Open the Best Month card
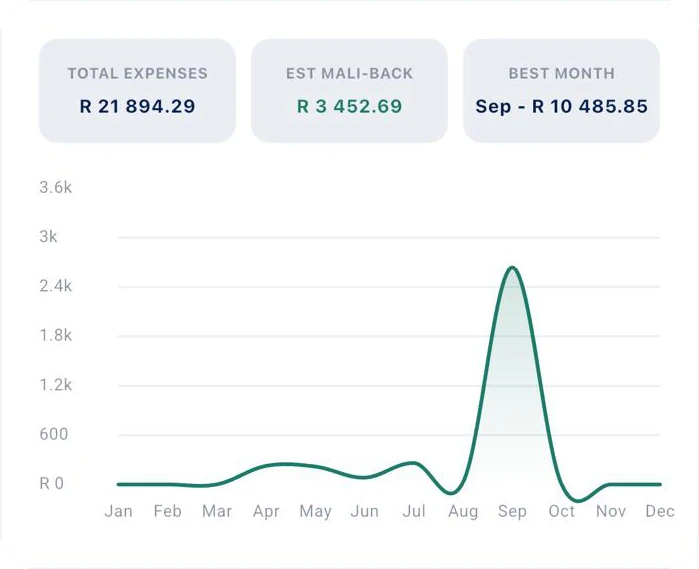The height and width of the screenshot is (569, 699). click(x=561, y=91)
